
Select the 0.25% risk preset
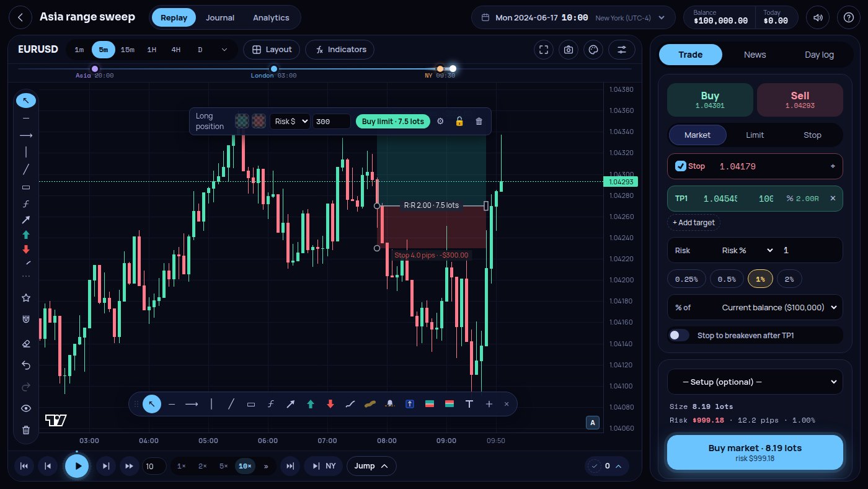pos(686,279)
